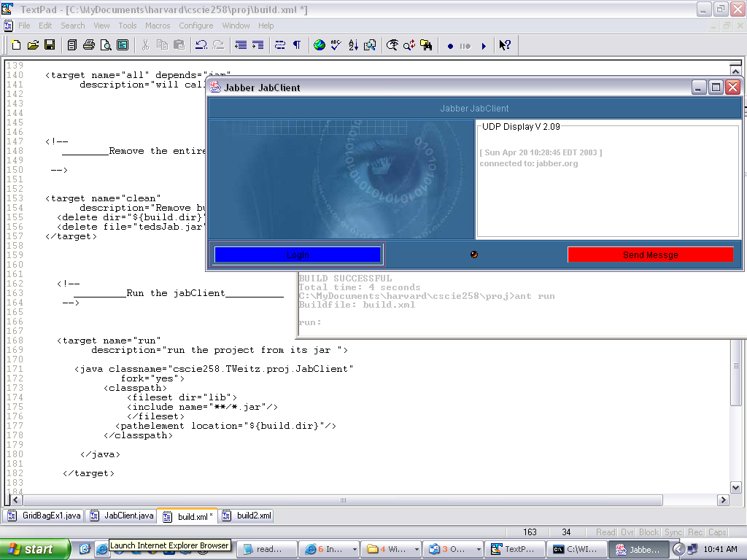Click the Unindent block toolbar icon
The width and height of the screenshot is (747, 560).
[x=241, y=45]
